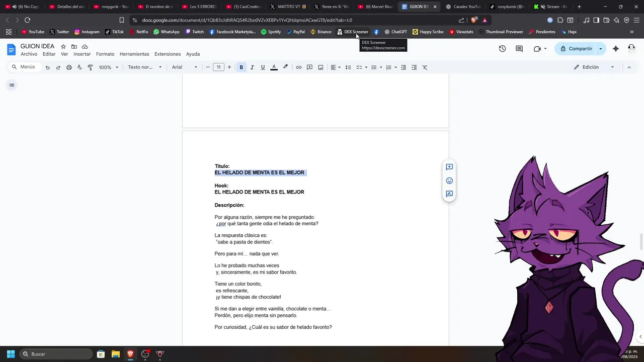This screenshot has width=644, height=362.
Task: Open the Formato menu
Action: coord(105,54)
